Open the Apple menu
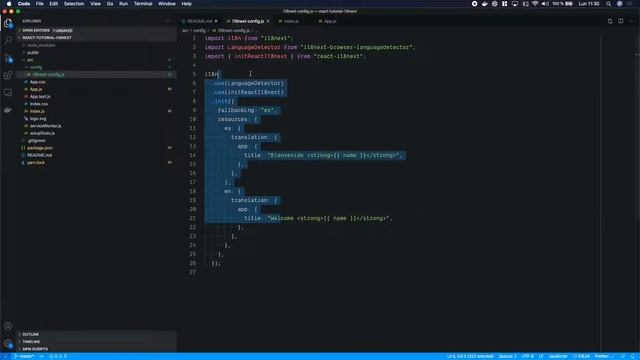Screen dimensions: 640x360 [x=9, y=4]
